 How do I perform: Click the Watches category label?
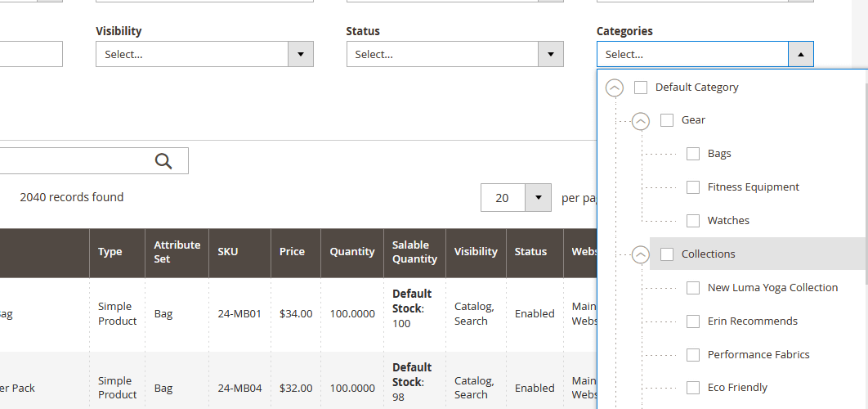click(728, 221)
